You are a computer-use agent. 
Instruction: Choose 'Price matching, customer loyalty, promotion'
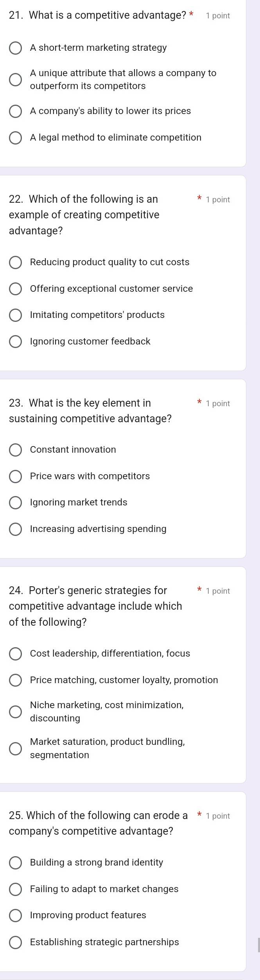16,680
